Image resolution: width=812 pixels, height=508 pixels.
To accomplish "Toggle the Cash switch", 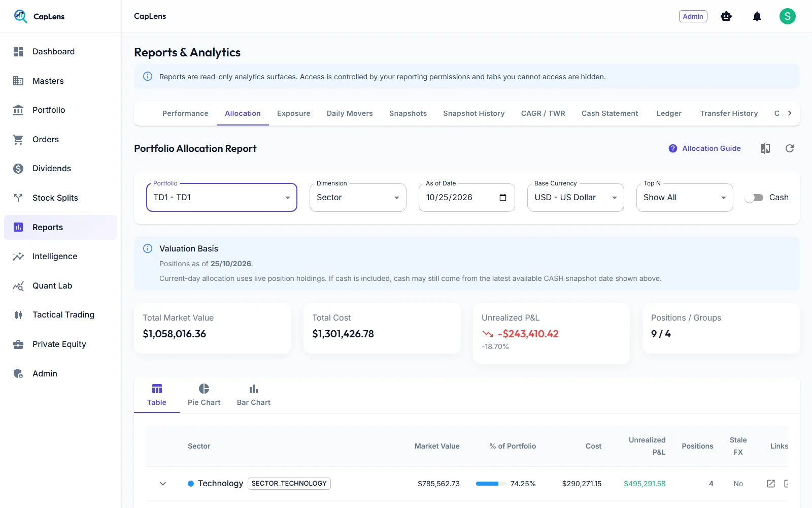I will pyautogui.click(x=754, y=198).
